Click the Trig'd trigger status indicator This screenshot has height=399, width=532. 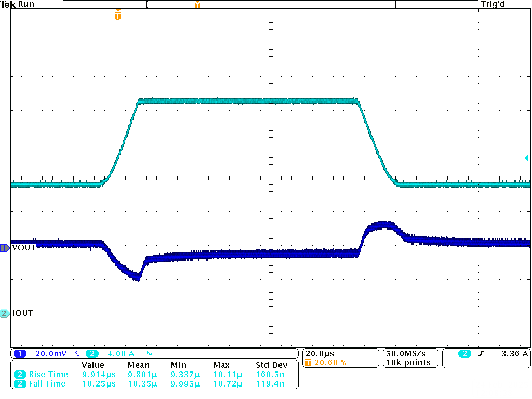[493, 4]
